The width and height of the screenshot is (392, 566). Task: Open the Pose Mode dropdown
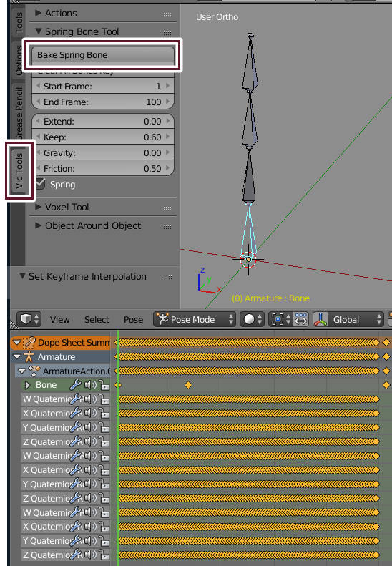click(194, 319)
